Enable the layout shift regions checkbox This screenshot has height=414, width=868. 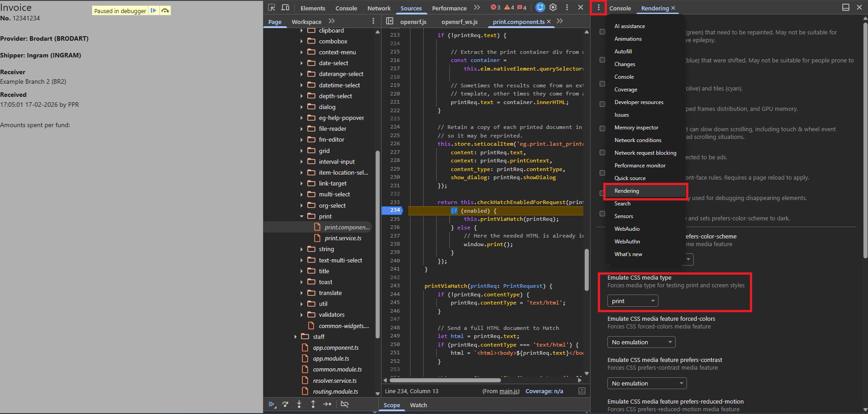(x=602, y=60)
